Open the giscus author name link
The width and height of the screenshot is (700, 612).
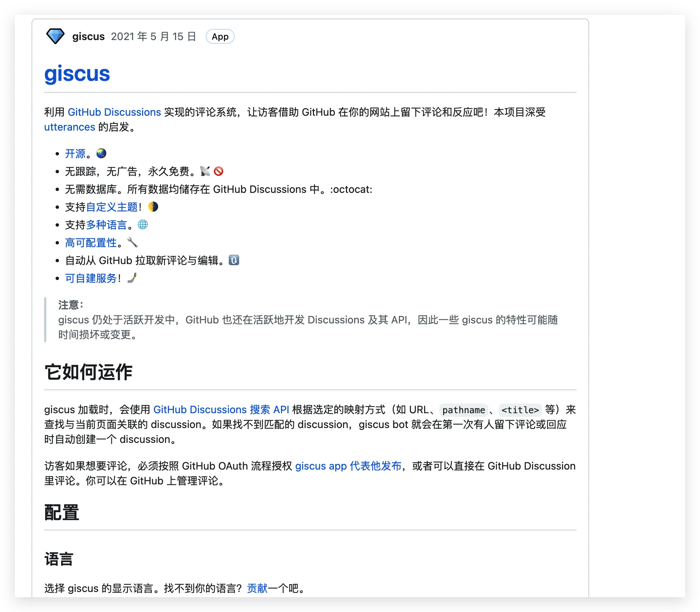click(x=88, y=36)
